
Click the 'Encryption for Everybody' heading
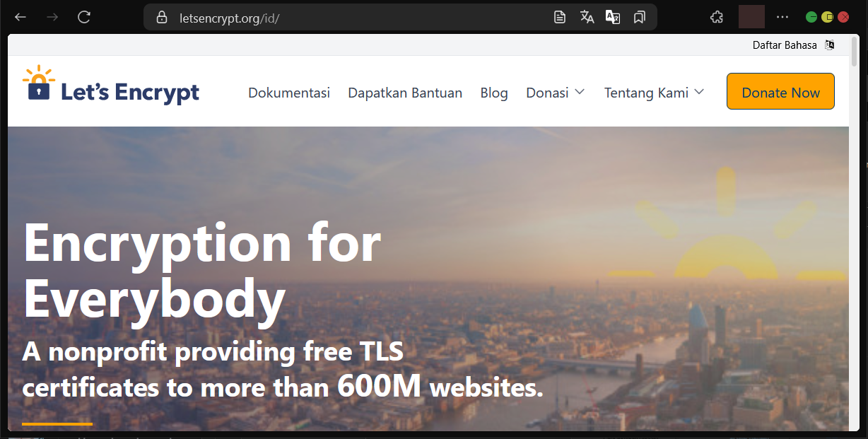click(202, 271)
